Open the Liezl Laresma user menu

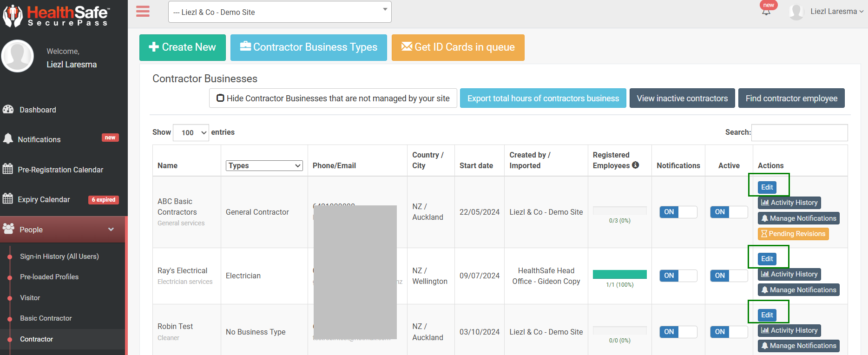[x=836, y=12]
